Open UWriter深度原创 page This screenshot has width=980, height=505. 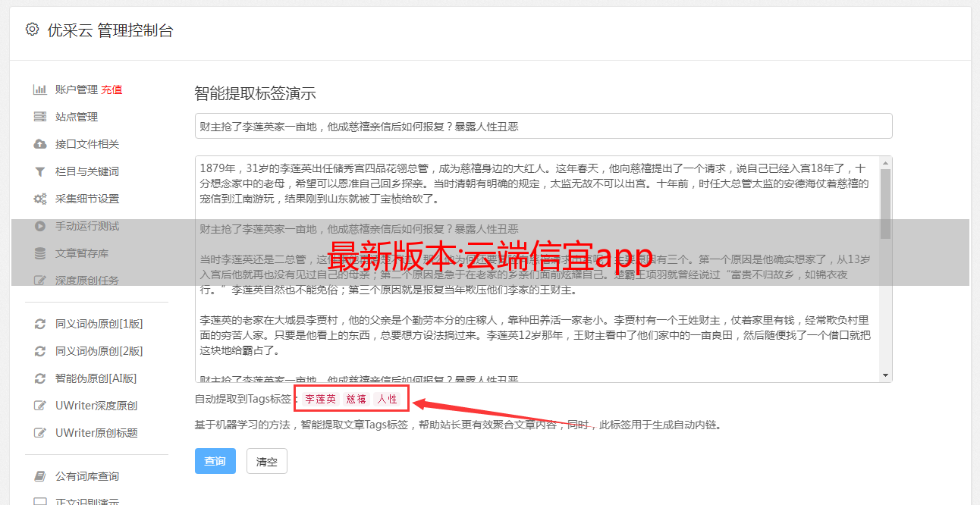point(96,406)
